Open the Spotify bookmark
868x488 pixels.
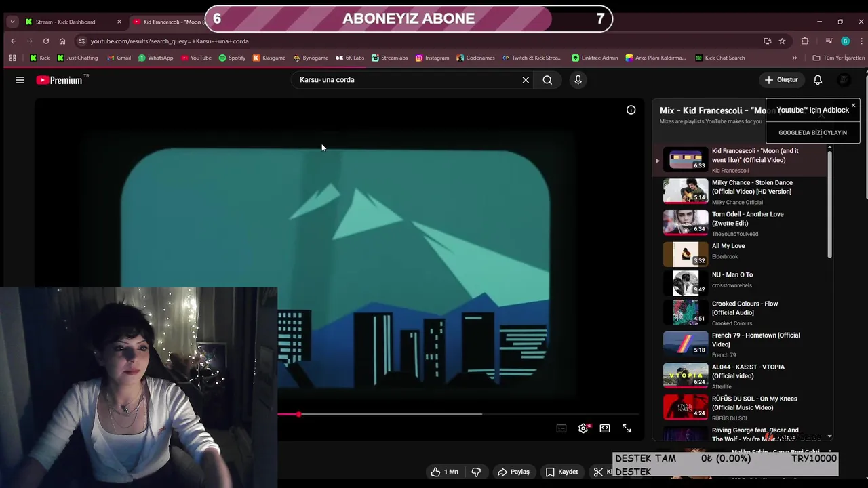(x=232, y=58)
